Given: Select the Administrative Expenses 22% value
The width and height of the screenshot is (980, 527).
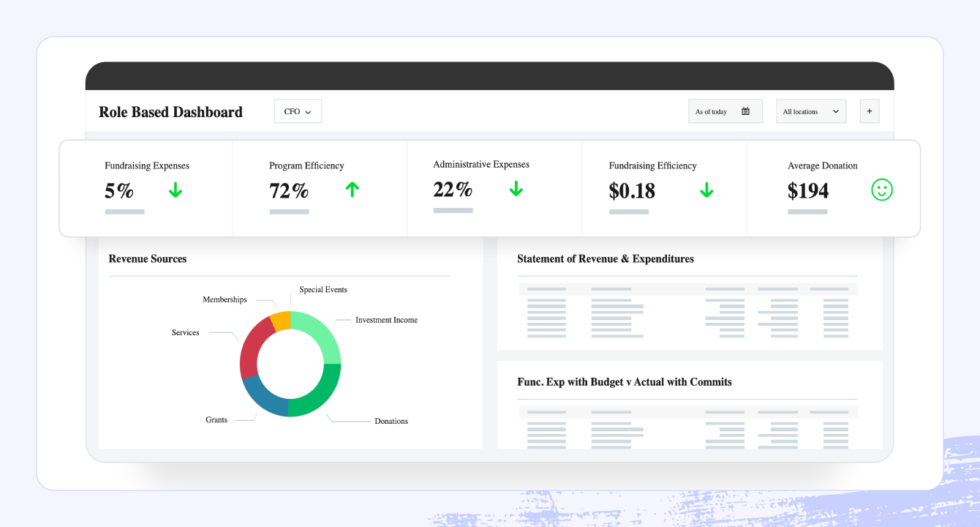Looking at the screenshot, I should coord(453,190).
